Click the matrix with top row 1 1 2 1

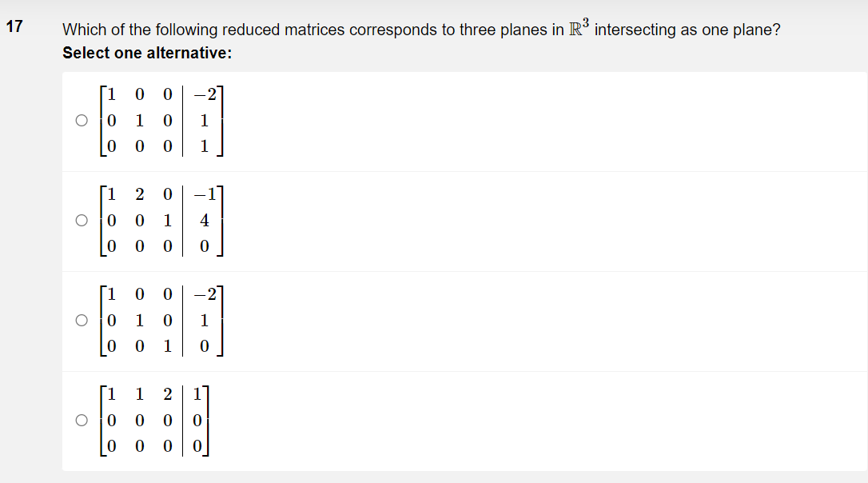[x=154, y=421]
